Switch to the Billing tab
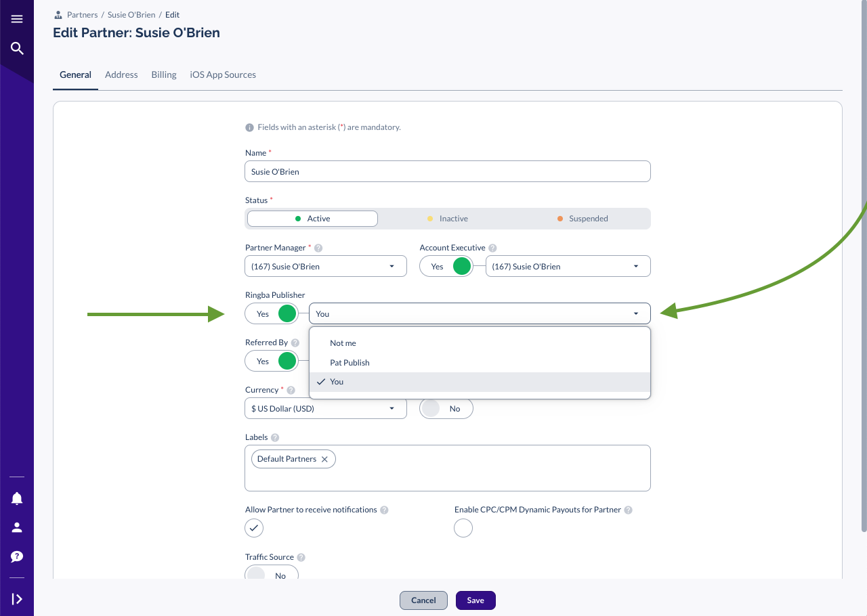The height and width of the screenshot is (616, 867). point(164,74)
